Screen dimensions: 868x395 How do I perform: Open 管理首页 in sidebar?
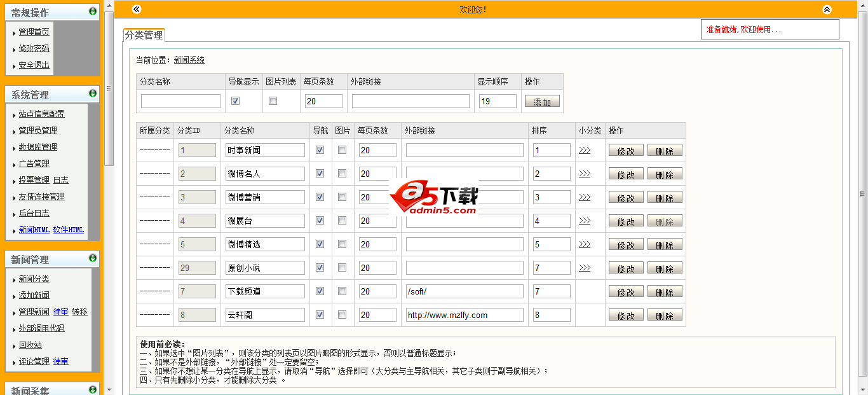(x=34, y=32)
